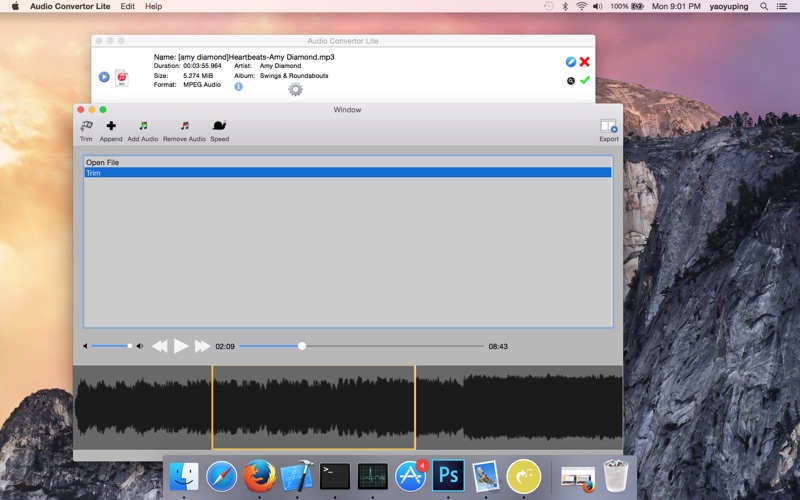Click the Bluetooth menu bar icon
800x500 pixels.
[x=565, y=6]
